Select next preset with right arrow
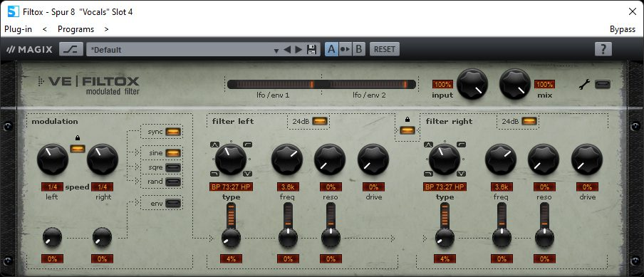Screen dimensions: 644x277 point(298,50)
